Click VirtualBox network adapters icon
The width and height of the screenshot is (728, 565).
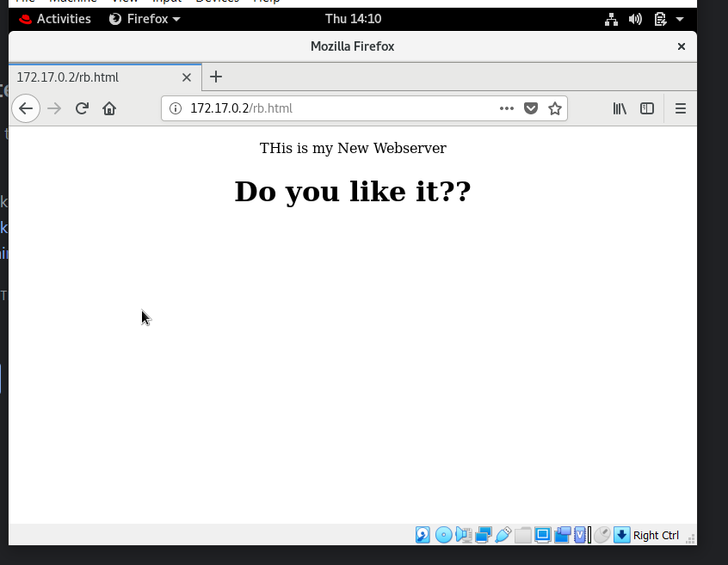coord(484,535)
